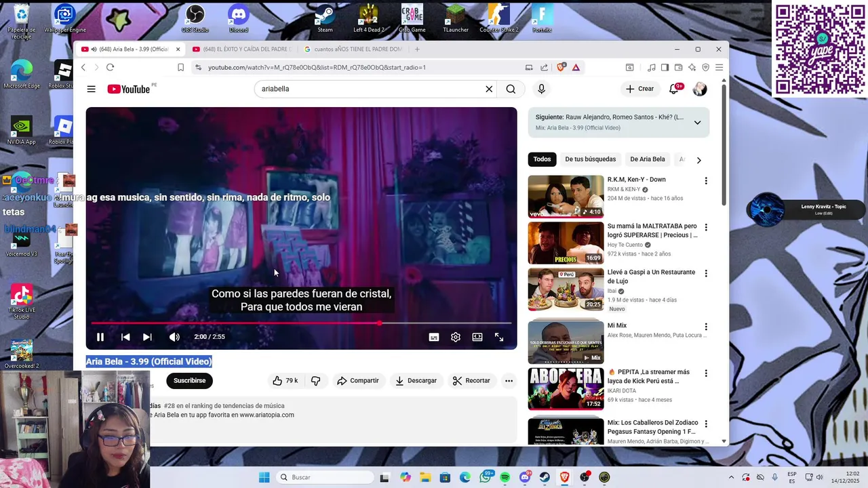
Task: Open options for the 'PEPITA' video
Action: point(706,373)
